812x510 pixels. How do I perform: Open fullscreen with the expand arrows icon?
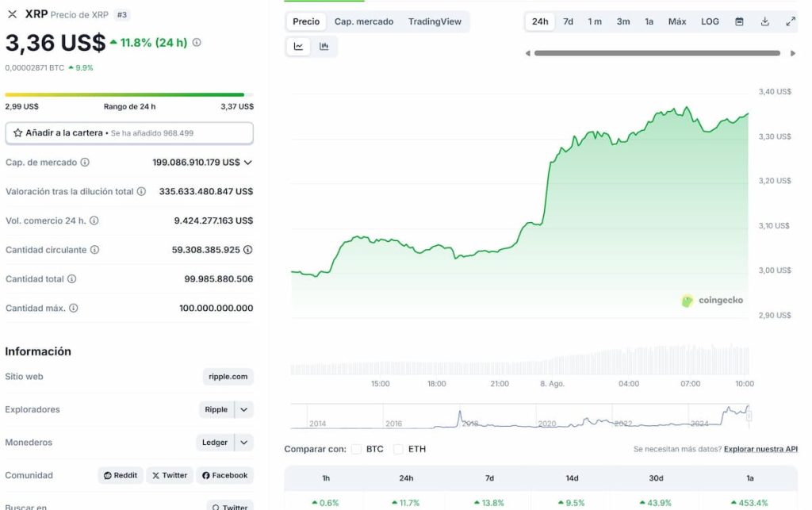pyautogui.click(x=790, y=21)
